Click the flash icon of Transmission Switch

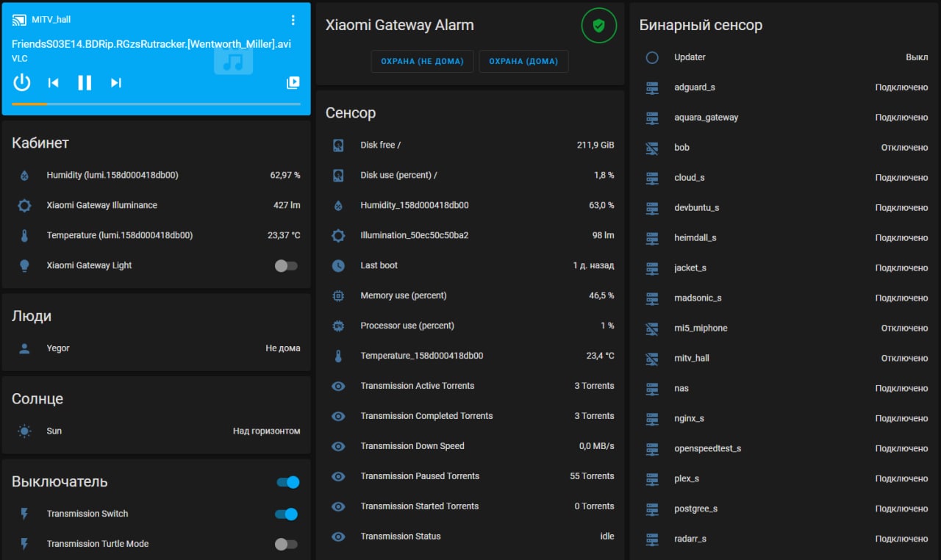24,514
